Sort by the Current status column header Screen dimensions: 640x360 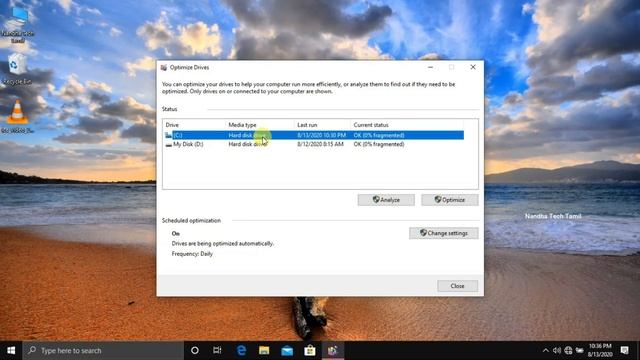[x=407, y=124]
